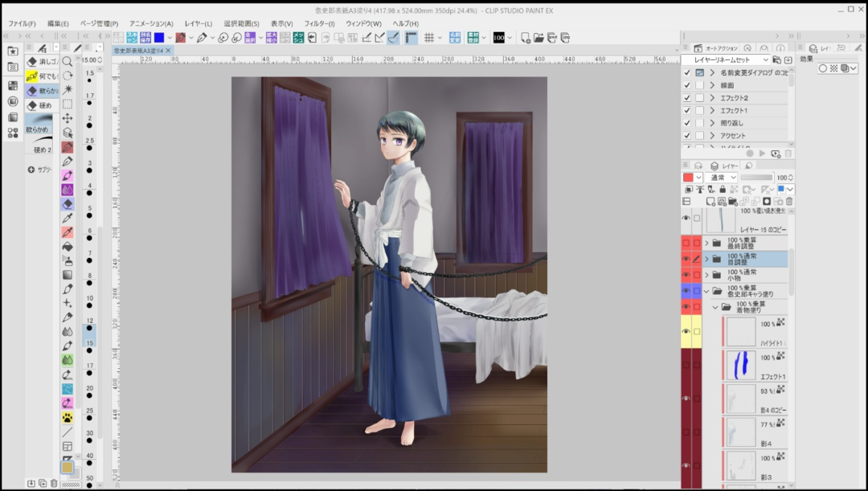Click the Fill bucket tool

click(x=68, y=247)
